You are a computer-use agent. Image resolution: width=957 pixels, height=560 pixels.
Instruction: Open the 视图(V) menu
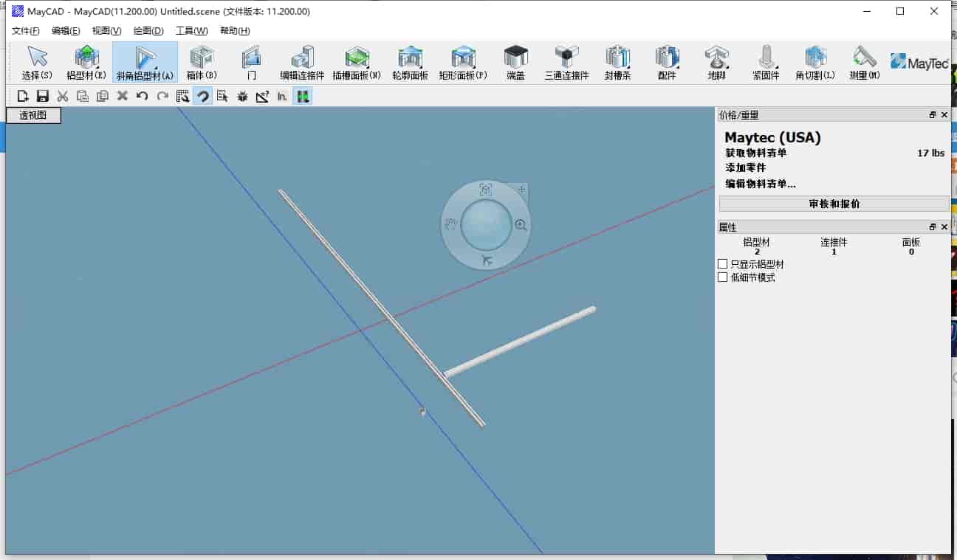coord(106,31)
